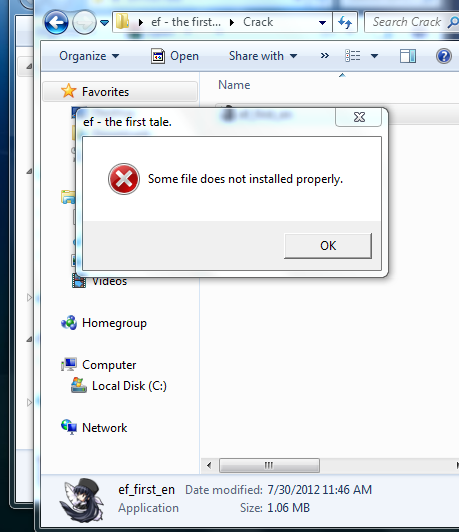Refresh the Crack folder view
The height and width of the screenshot is (532, 459).
[x=345, y=22]
